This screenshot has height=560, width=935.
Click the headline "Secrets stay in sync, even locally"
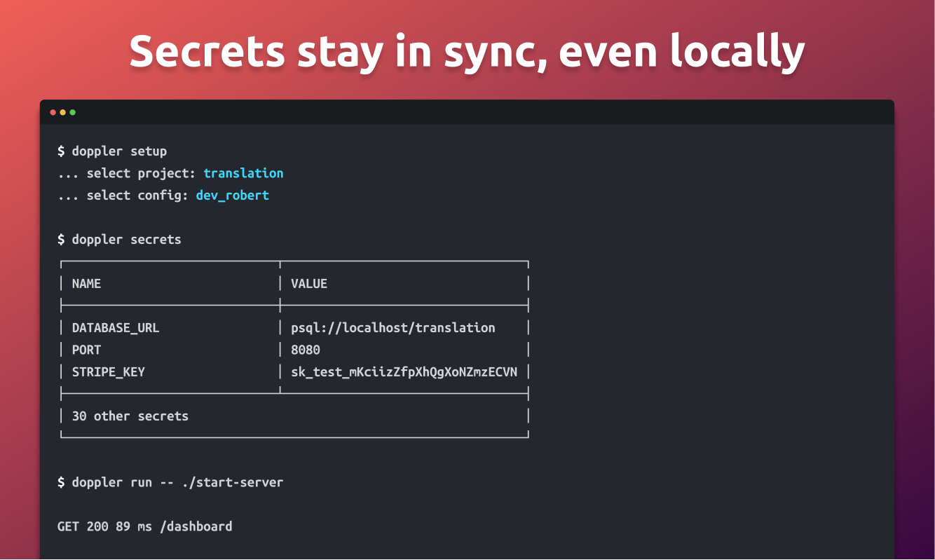(x=467, y=52)
